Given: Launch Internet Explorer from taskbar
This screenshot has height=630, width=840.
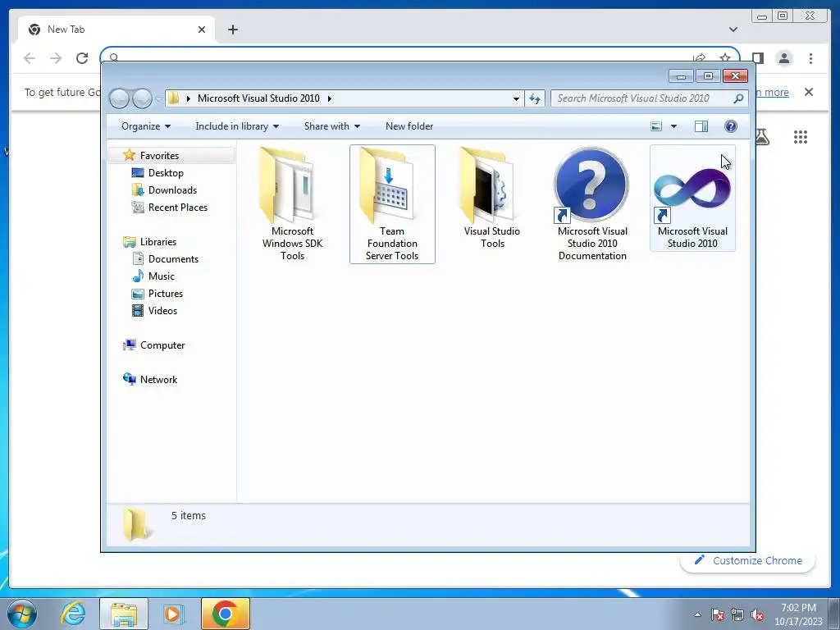Looking at the screenshot, I should 73,614.
